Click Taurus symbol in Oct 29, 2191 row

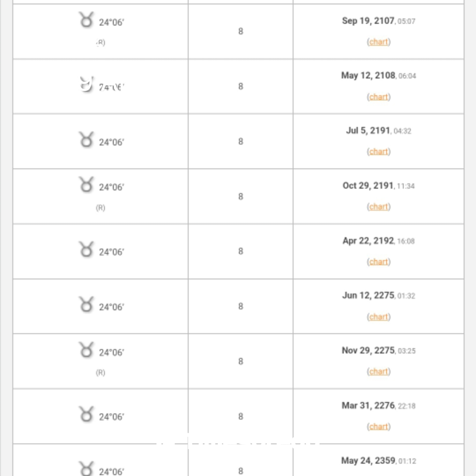point(86,185)
